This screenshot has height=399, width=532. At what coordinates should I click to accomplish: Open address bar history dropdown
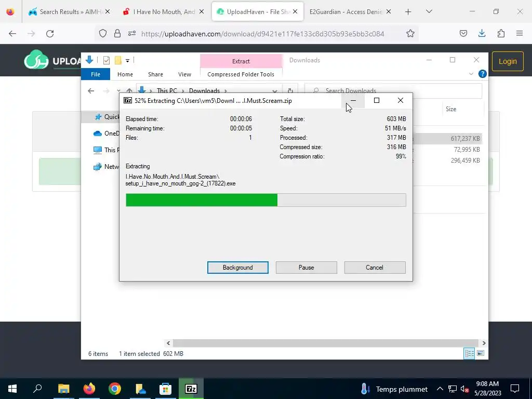[274, 91]
